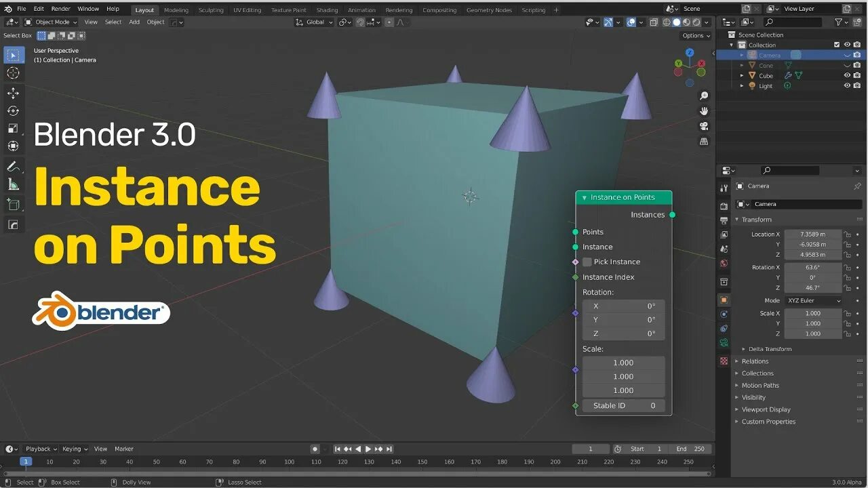
Task: Toggle Cube render camera icon
Action: click(857, 76)
